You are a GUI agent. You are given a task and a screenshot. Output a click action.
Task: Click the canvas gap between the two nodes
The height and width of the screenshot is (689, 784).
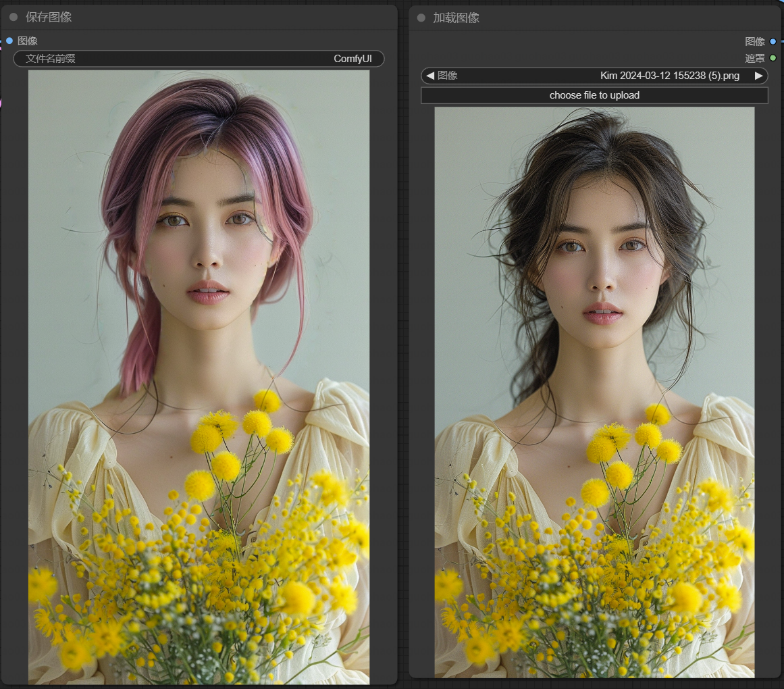403,338
